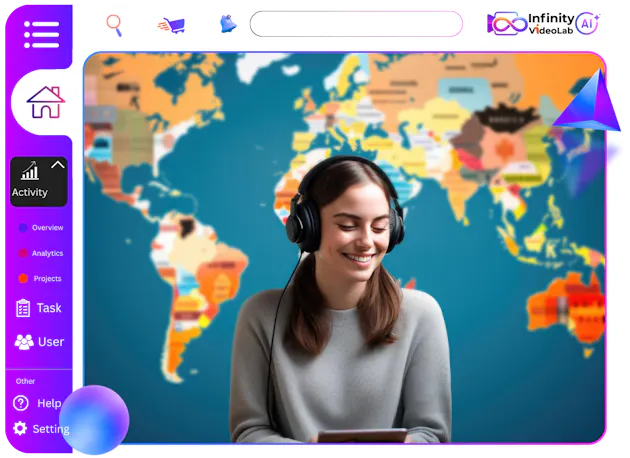
Task: Select Analytics in the Activity submenu
Action: click(47, 254)
